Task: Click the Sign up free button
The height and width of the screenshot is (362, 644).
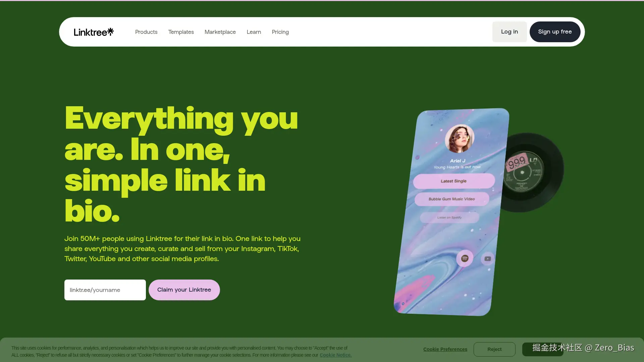Action: coord(555,32)
